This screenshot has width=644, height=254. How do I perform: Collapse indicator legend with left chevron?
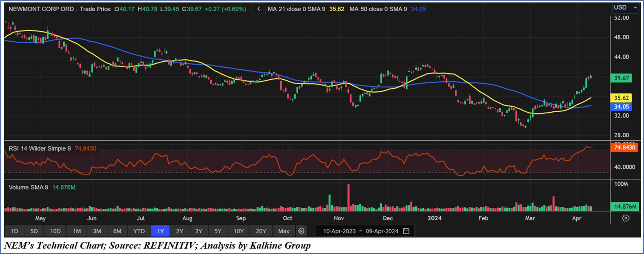pyautogui.click(x=259, y=9)
